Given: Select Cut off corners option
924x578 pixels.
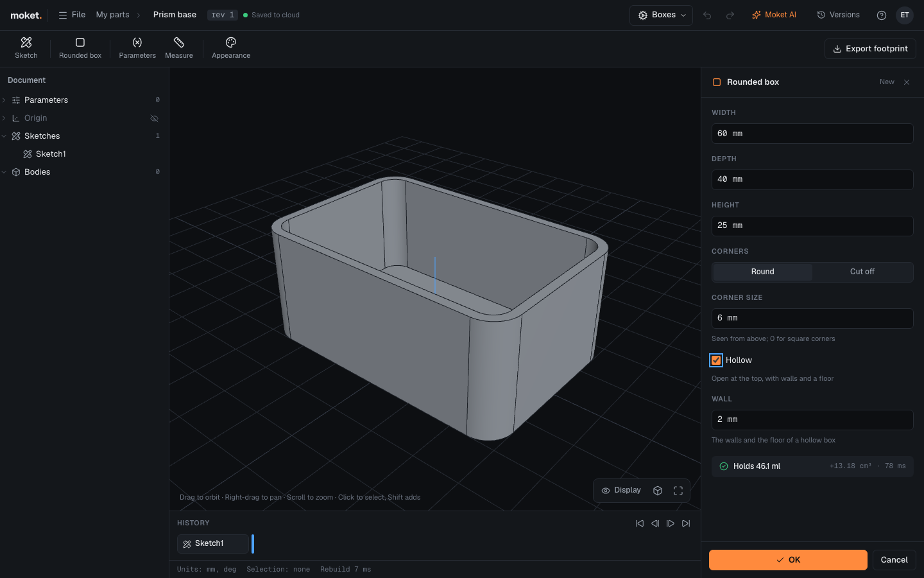Looking at the screenshot, I should (x=862, y=272).
